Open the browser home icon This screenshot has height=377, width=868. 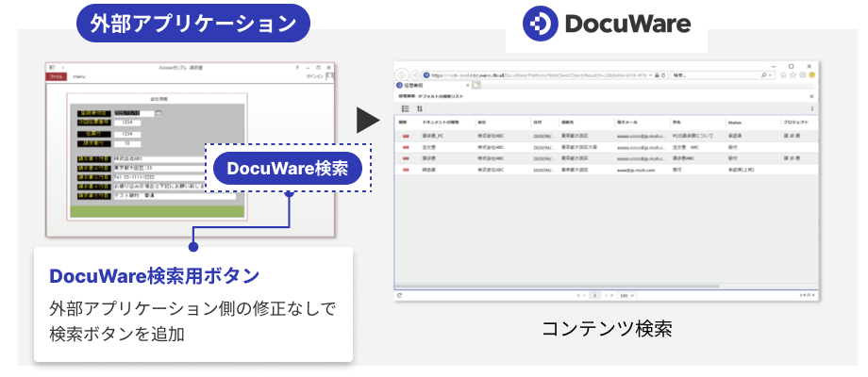[x=783, y=75]
